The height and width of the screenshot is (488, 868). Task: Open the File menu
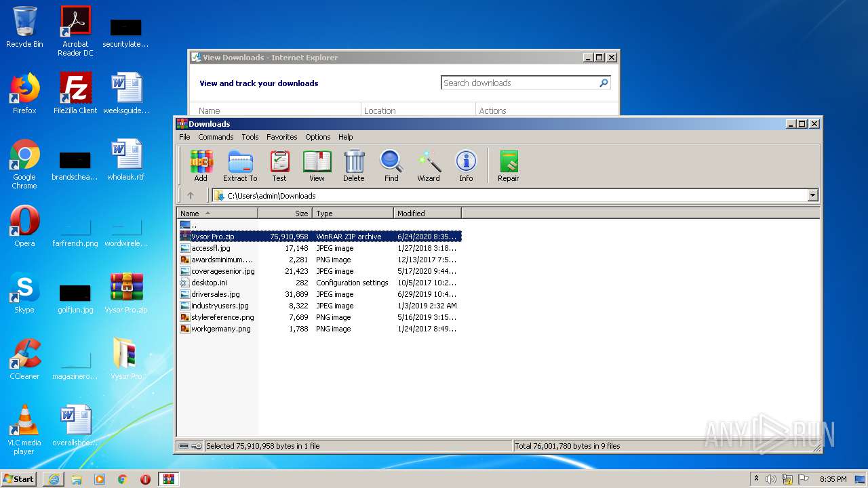coord(184,137)
